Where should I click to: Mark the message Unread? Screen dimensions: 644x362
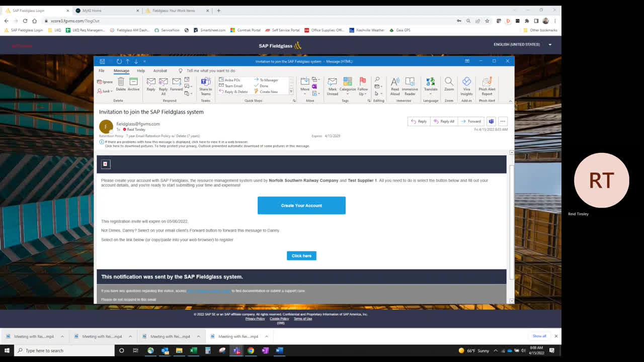332,81
